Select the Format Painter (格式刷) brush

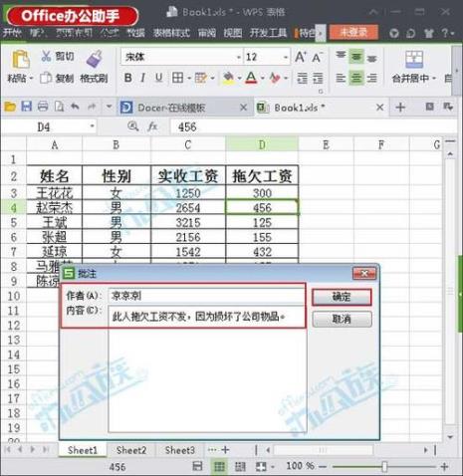pos(95,59)
